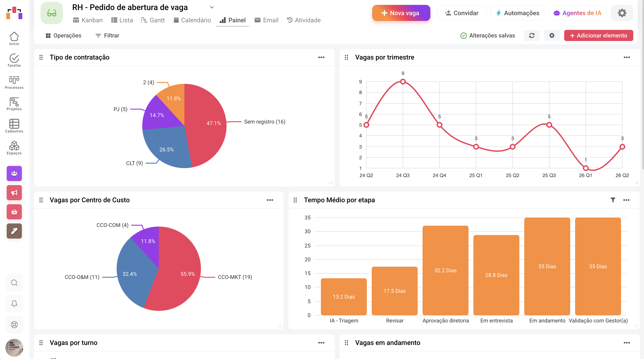Open the Início home icon in sidebar
This screenshot has width=644, height=359.
coord(14,39)
